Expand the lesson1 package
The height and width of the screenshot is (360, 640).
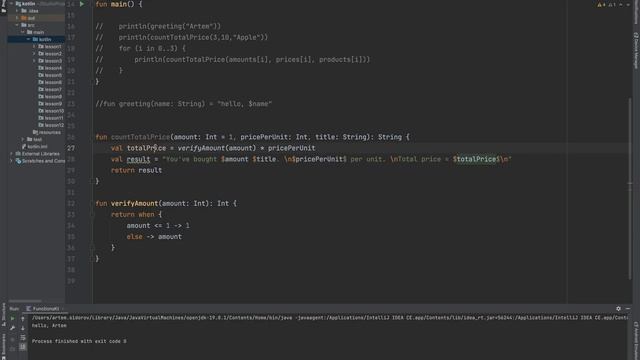pos(34,47)
